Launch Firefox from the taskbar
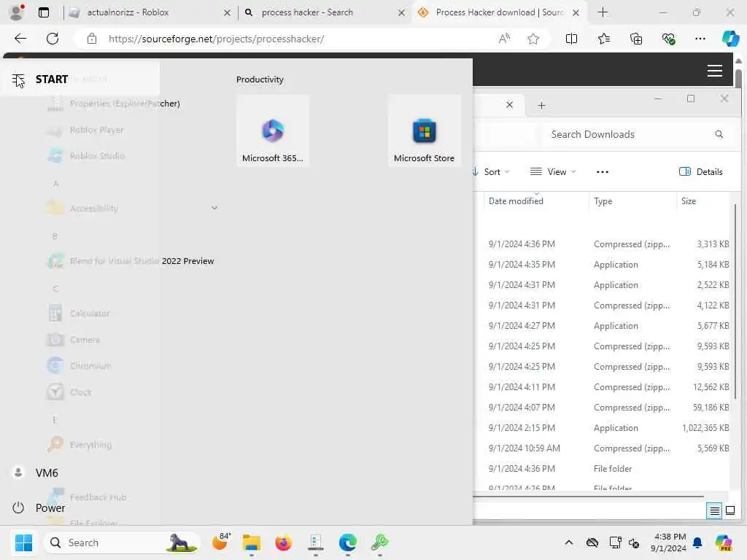 pos(284,542)
